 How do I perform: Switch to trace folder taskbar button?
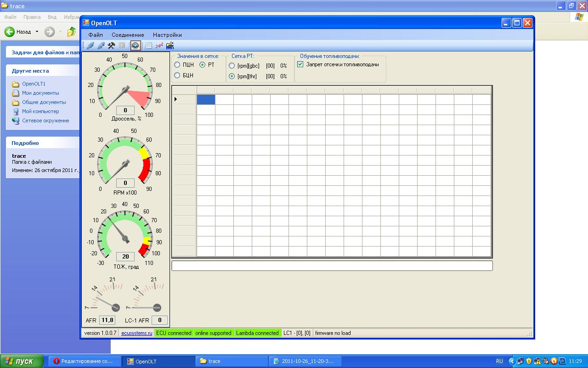(232, 361)
